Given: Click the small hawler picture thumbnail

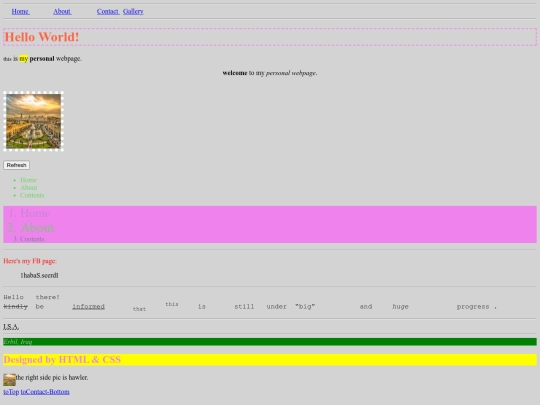Looking at the screenshot, I should click(9, 380).
